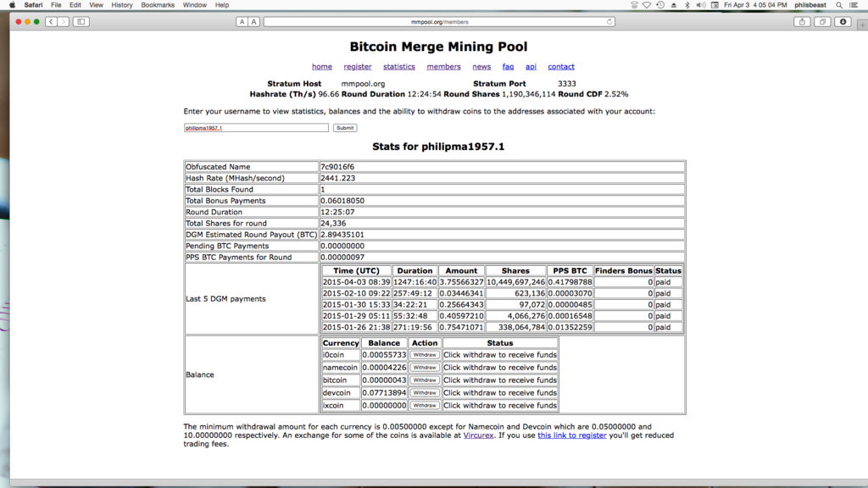Withdraw the i0coin balance
868x488 pixels.
(425, 355)
